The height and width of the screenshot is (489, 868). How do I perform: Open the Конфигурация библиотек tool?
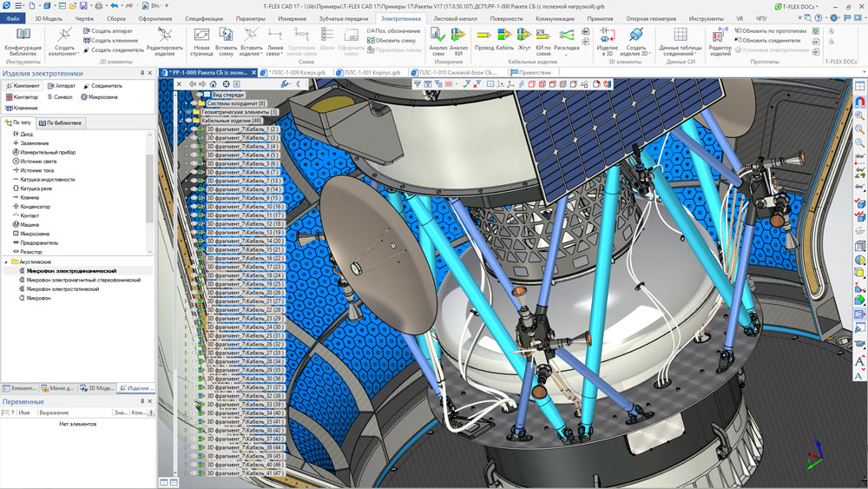coord(23,42)
